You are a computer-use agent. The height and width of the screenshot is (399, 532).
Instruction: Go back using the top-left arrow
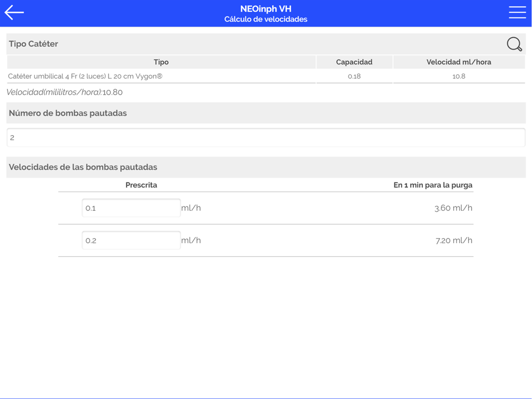click(14, 13)
